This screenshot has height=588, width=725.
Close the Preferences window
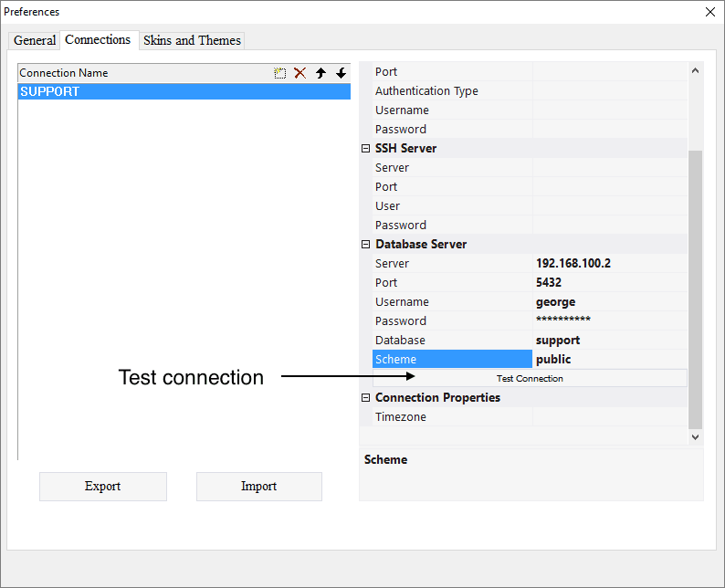pyautogui.click(x=710, y=12)
